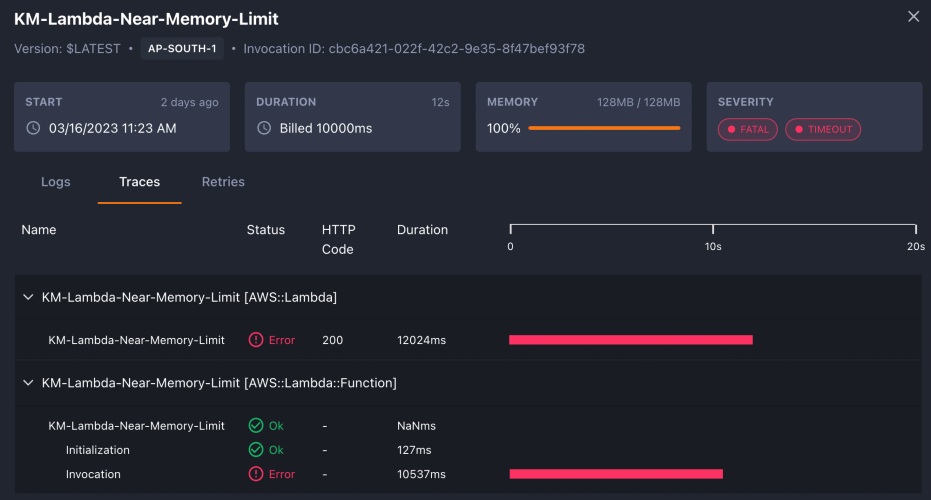The height and width of the screenshot is (500, 931).
Task: Click the HTTP Code column header
Action: pyautogui.click(x=338, y=239)
